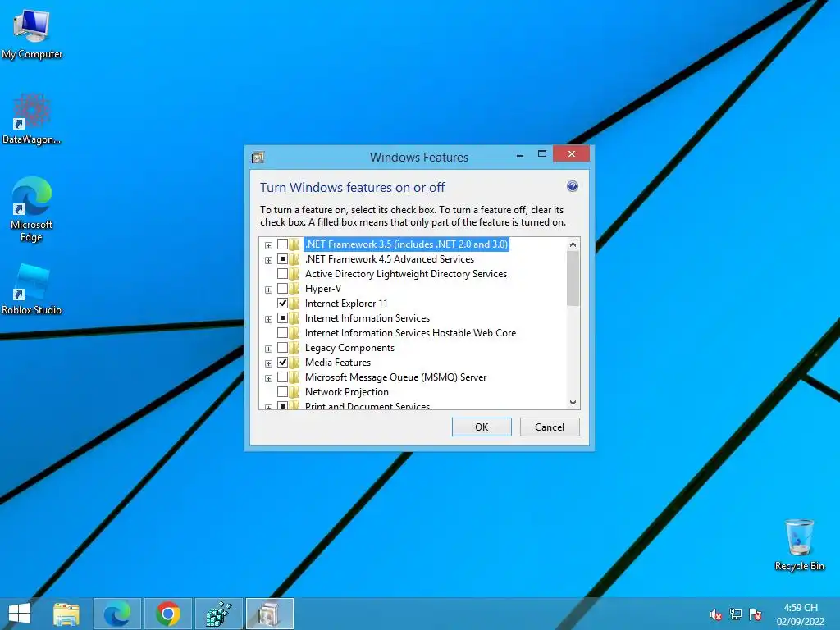Expand .NET Framework 4.5 Advanced Services node
Viewport: 840px width, 630px height.
268,260
